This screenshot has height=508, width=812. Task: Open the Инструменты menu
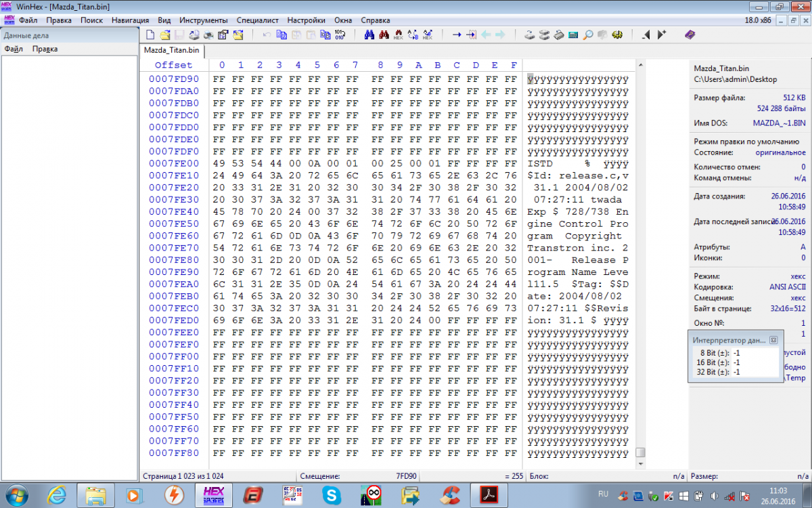click(x=204, y=20)
